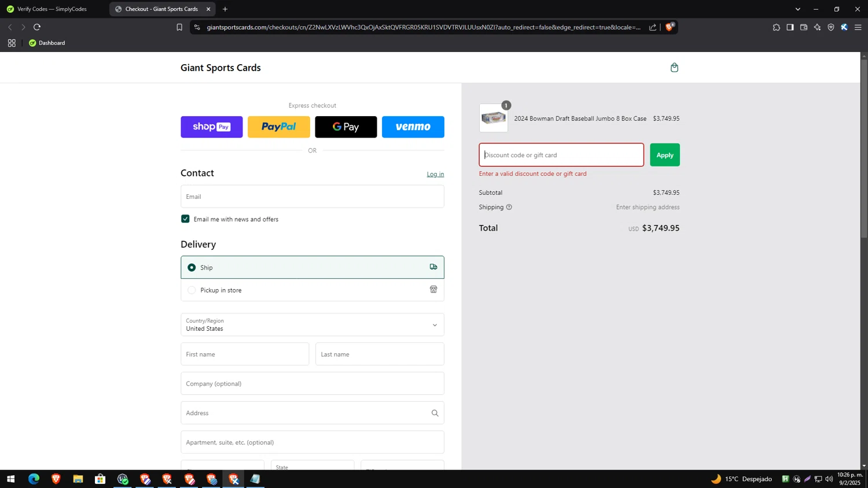Open Brave Shields lion icon
The image size is (868, 488).
670,27
